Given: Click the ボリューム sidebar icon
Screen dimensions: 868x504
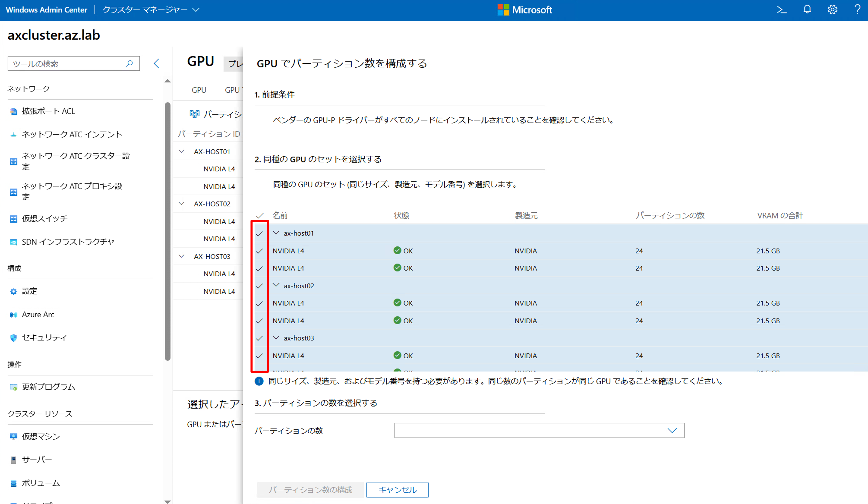Looking at the screenshot, I should pos(13,483).
